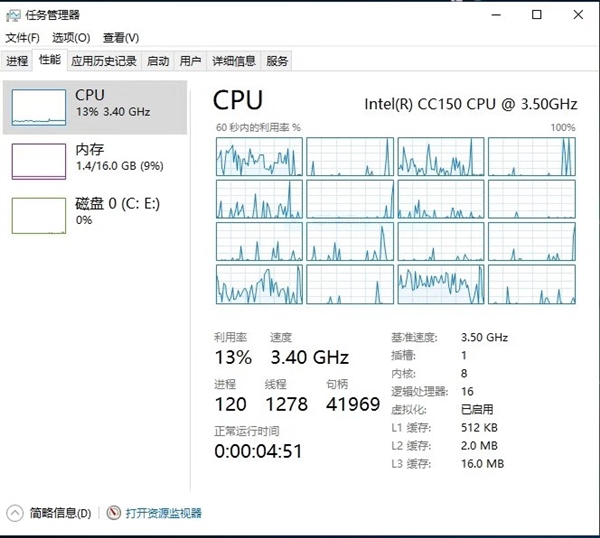Open the 文件(F) menu

[22, 38]
